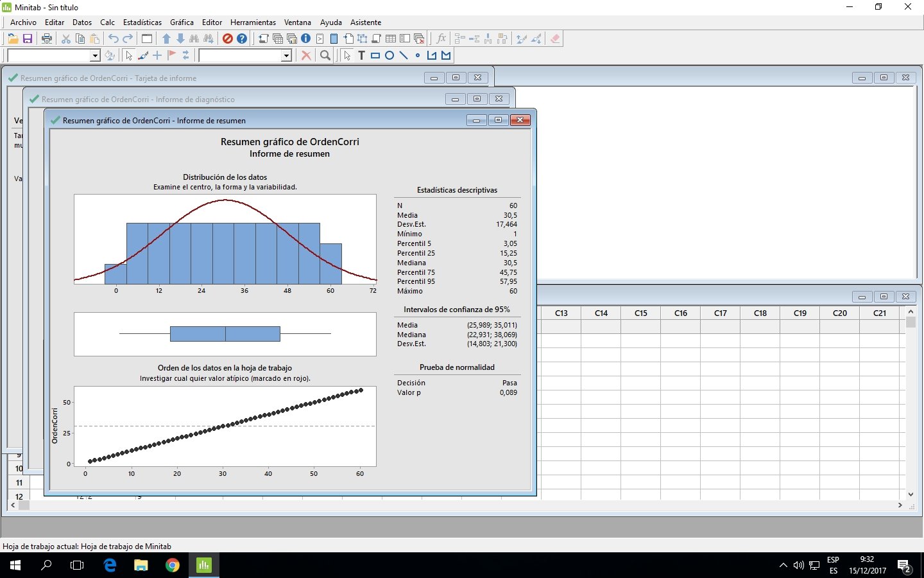The image size is (924, 578).
Task: Copy the selection with the toolbar icon
Action: click(80, 39)
